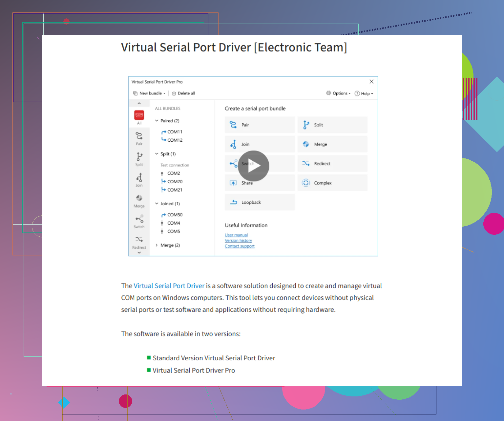Image resolution: width=504 pixels, height=421 pixels.
Task: Open the Virtual Serial Port Driver link
Action: tap(169, 286)
